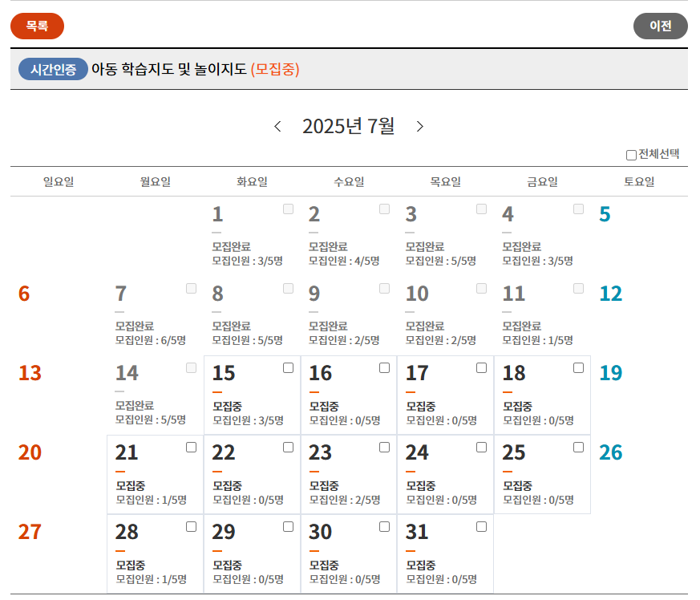Click the 이전 button
The image size is (700, 600).
(x=660, y=26)
